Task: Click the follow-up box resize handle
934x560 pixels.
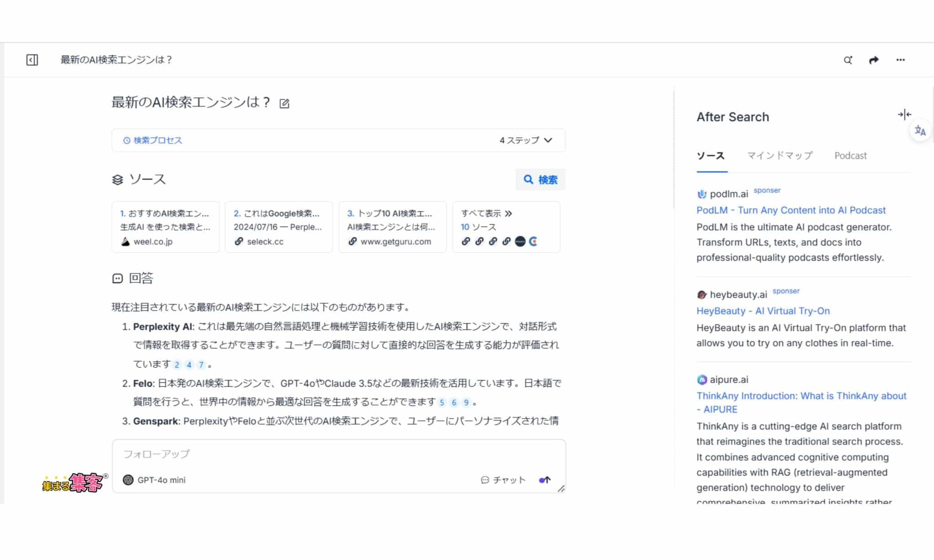Action: coord(561,488)
